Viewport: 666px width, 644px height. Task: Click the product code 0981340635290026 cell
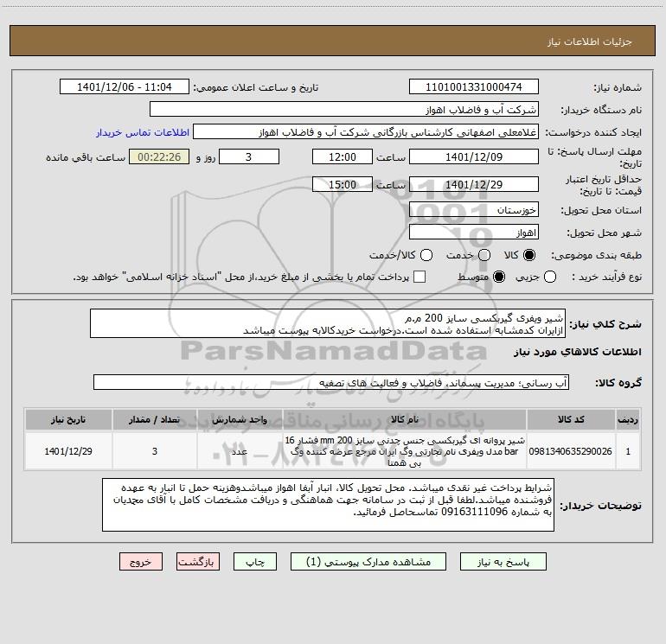coord(571,451)
